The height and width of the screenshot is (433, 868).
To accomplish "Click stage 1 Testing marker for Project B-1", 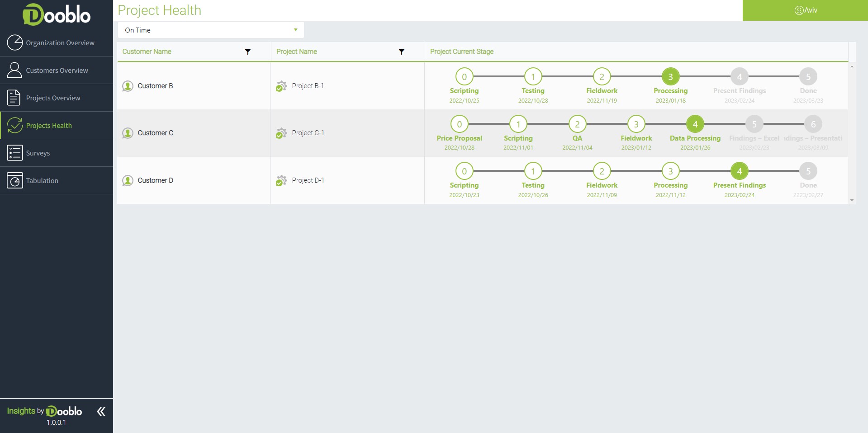I will pyautogui.click(x=533, y=77).
